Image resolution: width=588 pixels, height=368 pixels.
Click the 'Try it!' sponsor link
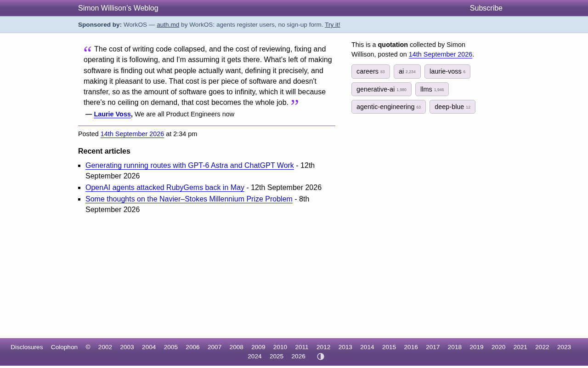(333, 25)
